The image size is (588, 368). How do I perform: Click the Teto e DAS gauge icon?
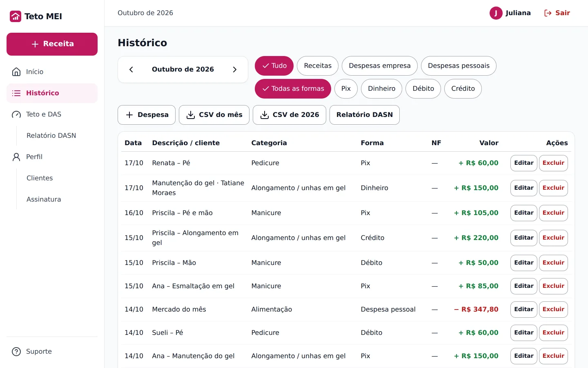coord(16,114)
